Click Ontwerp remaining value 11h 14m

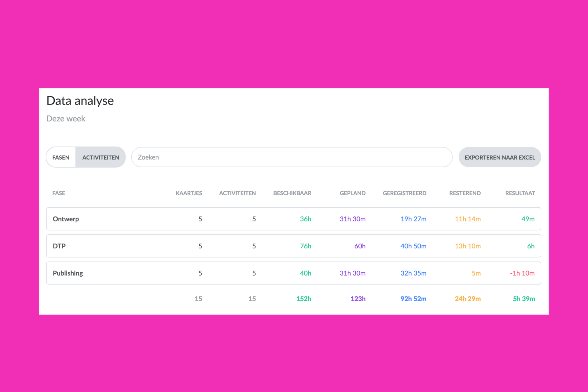pyautogui.click(x=468, y=219)
